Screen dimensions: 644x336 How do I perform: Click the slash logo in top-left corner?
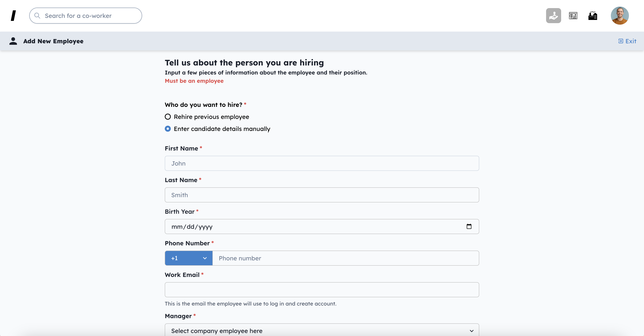tap(14, 16)
